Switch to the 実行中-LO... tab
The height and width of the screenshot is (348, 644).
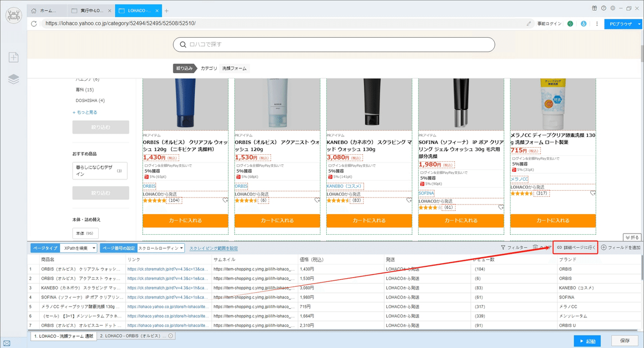click(91, 11)
